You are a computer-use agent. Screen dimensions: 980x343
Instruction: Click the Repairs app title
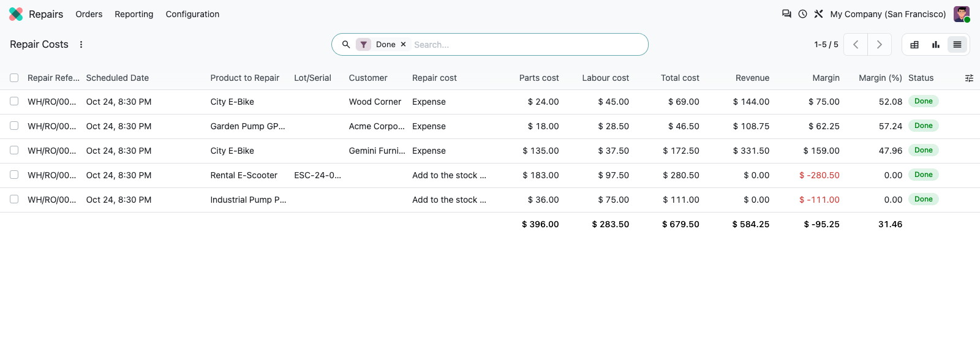[x=46, y=14]
